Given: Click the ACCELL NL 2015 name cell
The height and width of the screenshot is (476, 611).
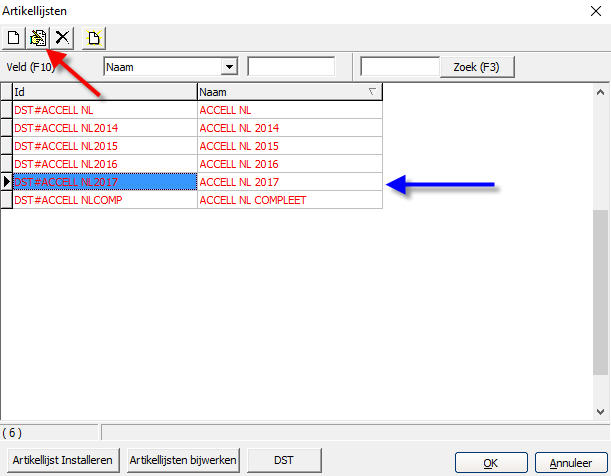Looking at the screenshot, I should pos(290,146).
